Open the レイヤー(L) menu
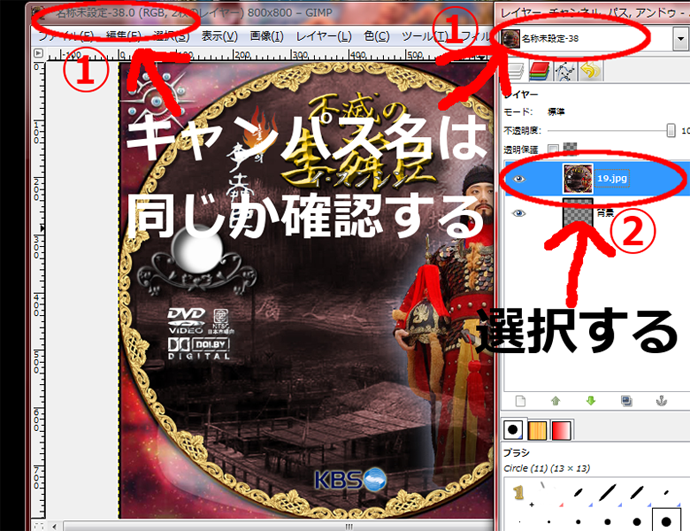Viewport: 690px width, 531px height. 323,36
